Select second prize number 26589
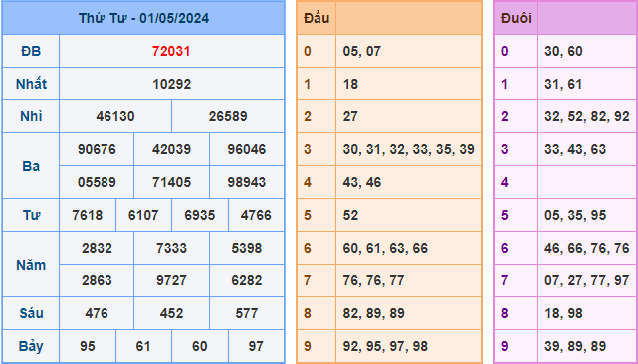Screen dimensions: 638x364 click(x=228, y=116)
